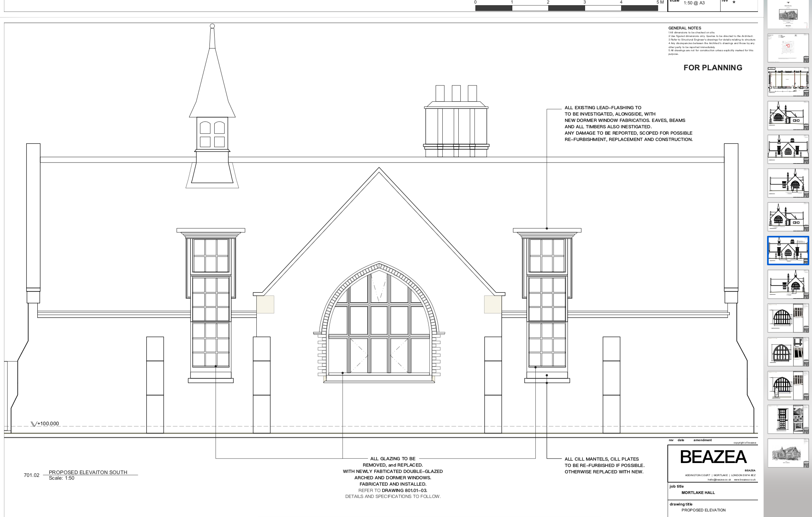Click the FOR PLANNING heading text
This screenshot has height=517, width=812.
click(713, 68)
